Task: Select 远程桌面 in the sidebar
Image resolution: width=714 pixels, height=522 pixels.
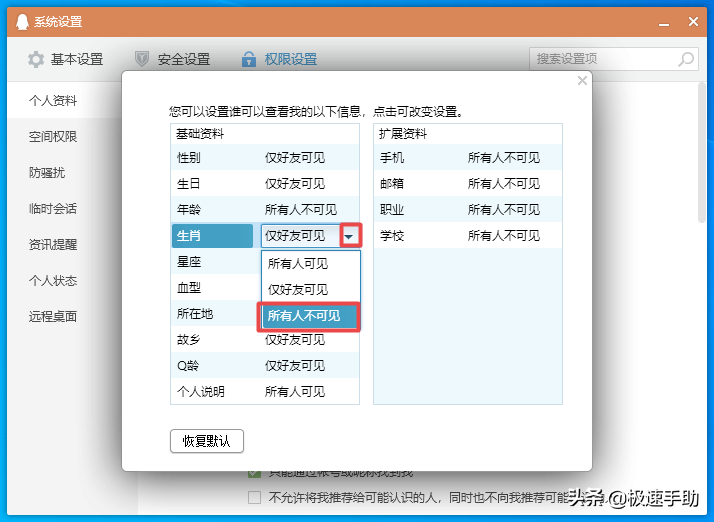Action: (x=53, y=316)
